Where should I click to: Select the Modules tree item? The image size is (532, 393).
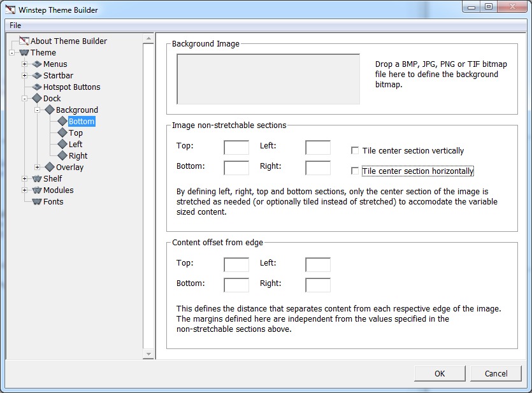coord(59,190)
